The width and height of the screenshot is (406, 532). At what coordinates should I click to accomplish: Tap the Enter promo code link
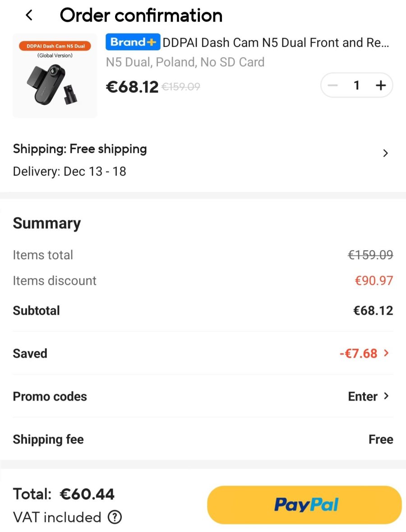click(x=363, y=397)
